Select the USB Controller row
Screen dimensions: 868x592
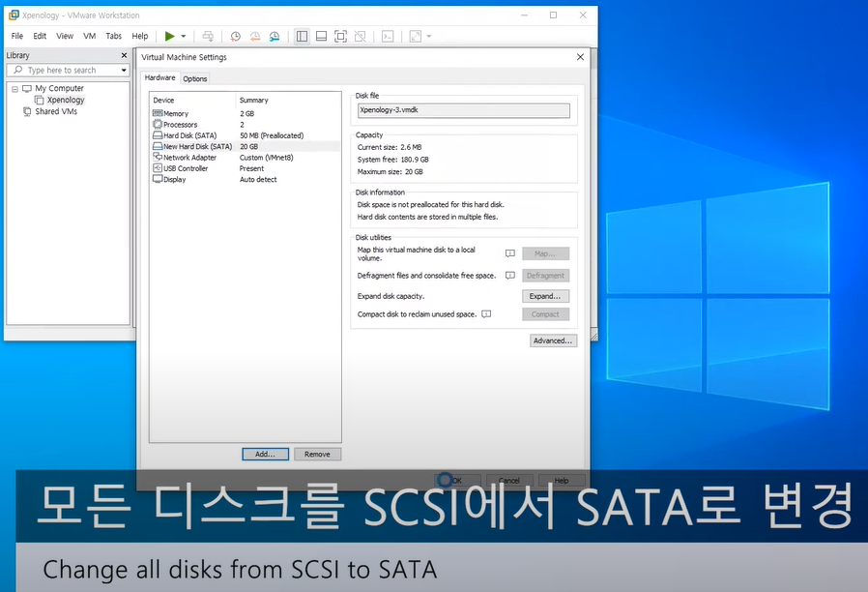tap(246, 169)
